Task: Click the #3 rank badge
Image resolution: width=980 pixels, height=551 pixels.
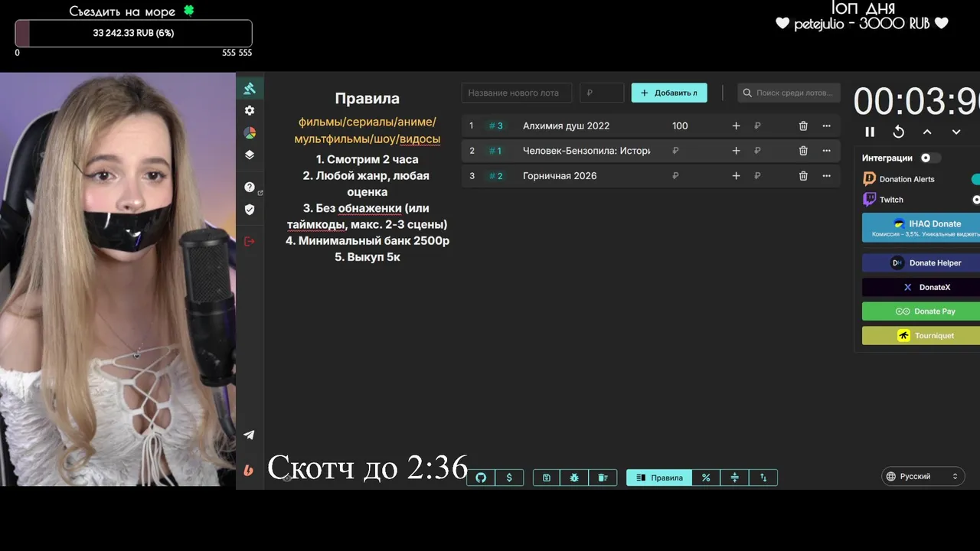Action: (496, 126)
